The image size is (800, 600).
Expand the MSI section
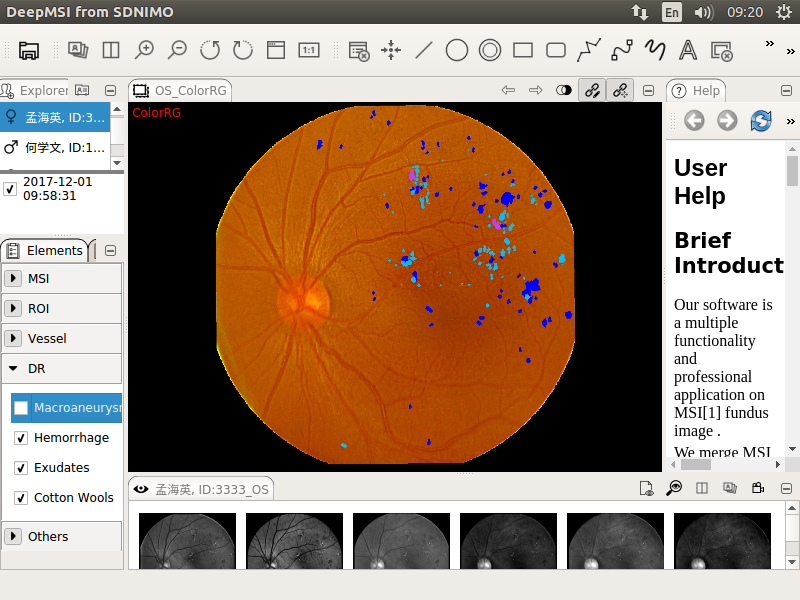13,278
